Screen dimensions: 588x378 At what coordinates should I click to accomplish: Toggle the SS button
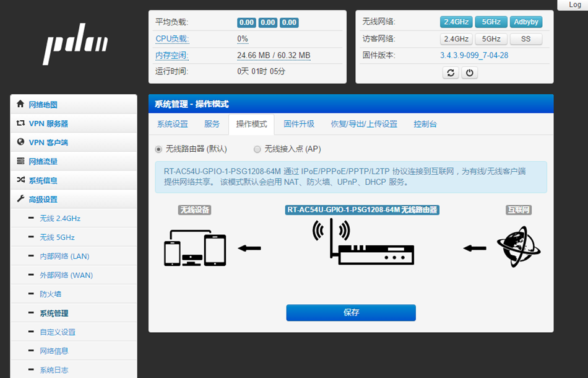pos(526,39)
